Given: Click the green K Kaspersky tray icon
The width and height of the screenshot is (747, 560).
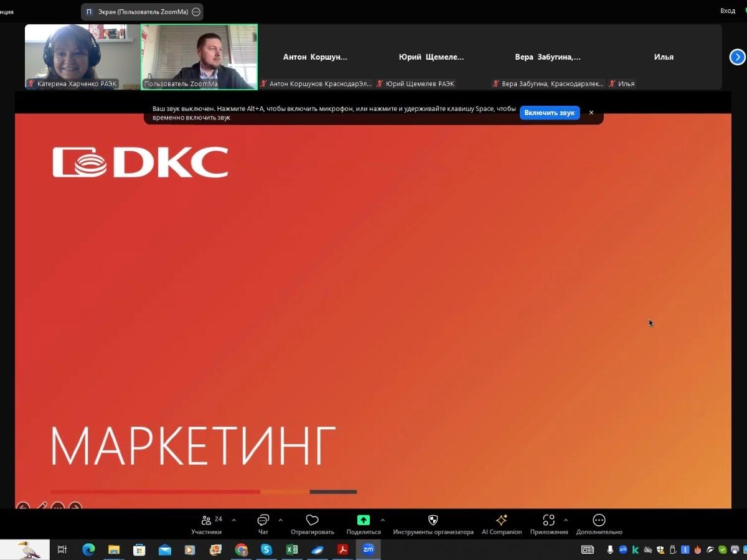Looking at the screenshot, I should click(x=636, y=549).
